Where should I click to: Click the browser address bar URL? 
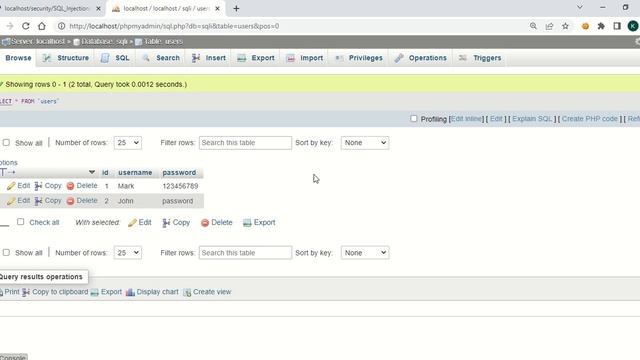(174, 26)
